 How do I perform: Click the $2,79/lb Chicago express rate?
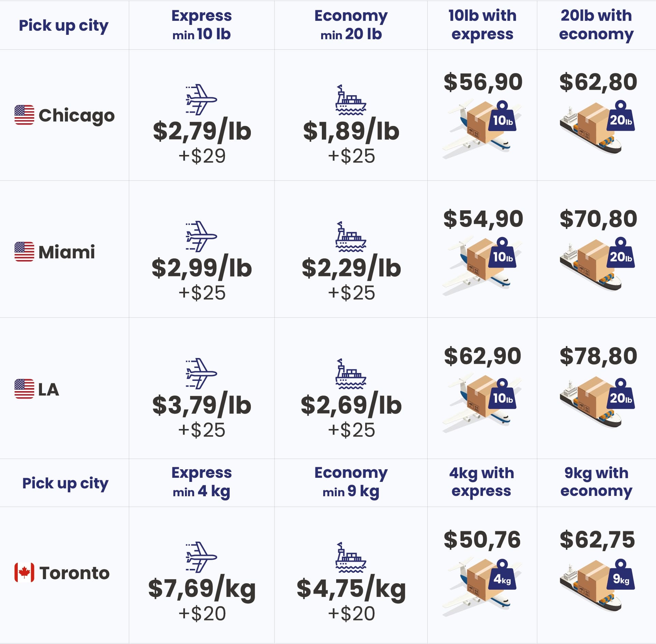(202, 131)
